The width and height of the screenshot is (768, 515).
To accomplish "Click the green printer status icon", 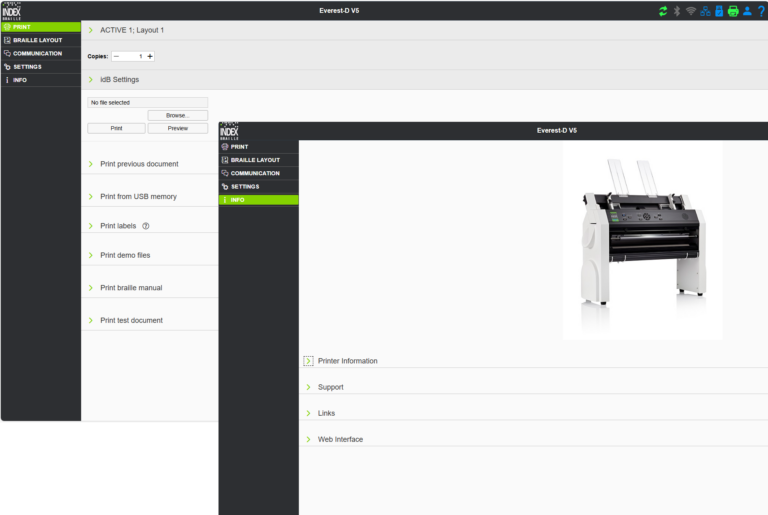I will pos(733,11).
